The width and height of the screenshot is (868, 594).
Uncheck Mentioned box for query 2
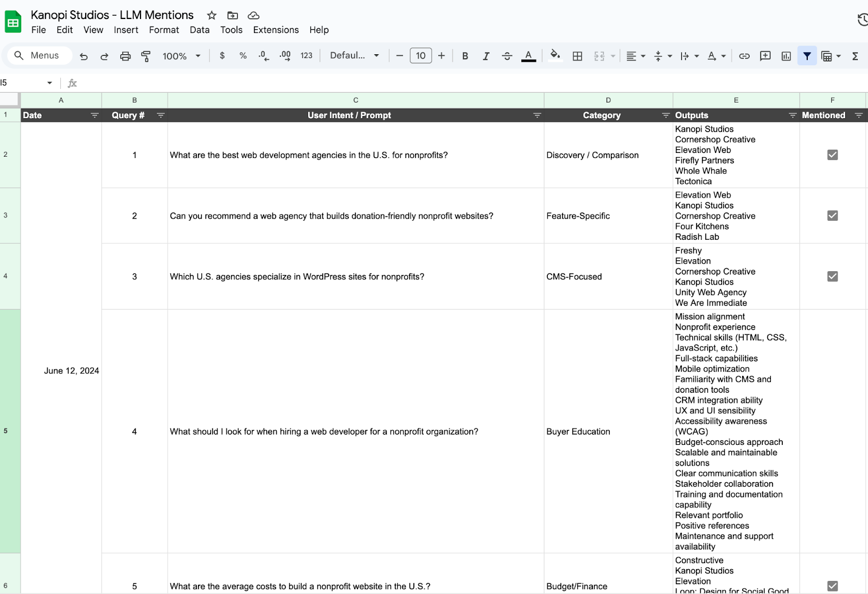832,216
